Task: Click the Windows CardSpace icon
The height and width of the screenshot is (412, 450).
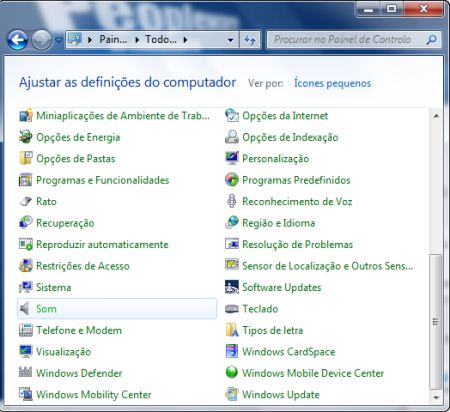Action: tap(232, 351)
